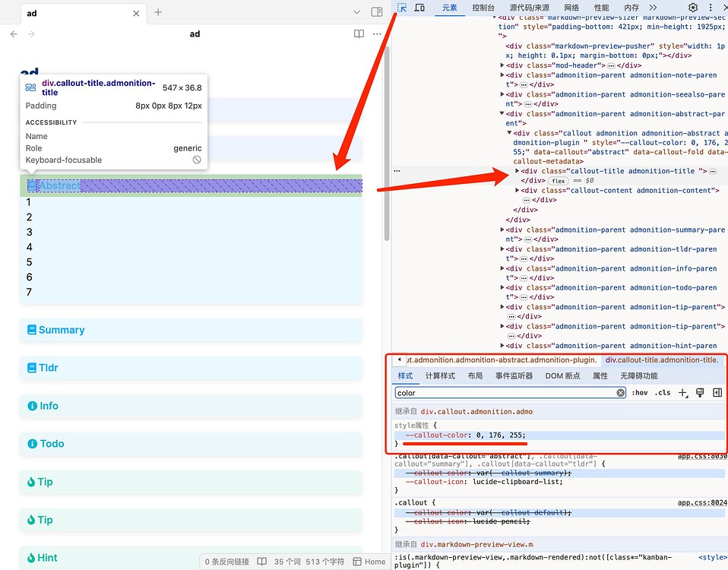Open a new tab with plus button
This screenshot has width=728, height=570.
click(158, 12)
